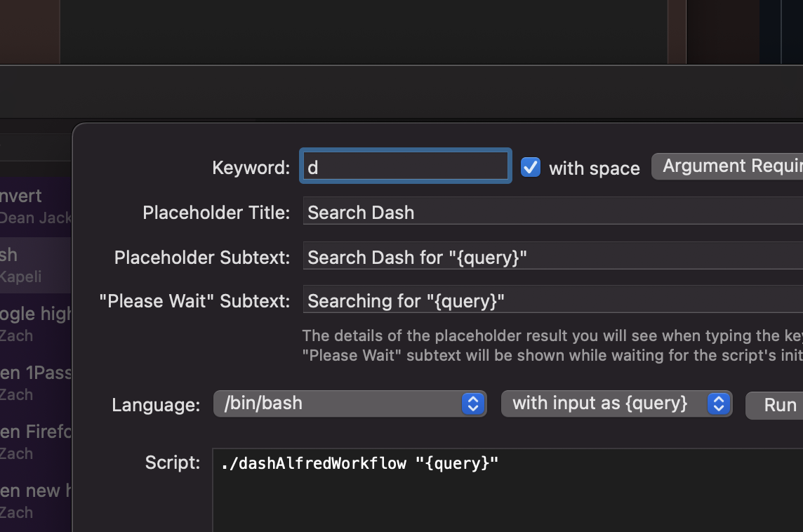Select the Convert workflow by Dean Jackson

click(35, 207)
